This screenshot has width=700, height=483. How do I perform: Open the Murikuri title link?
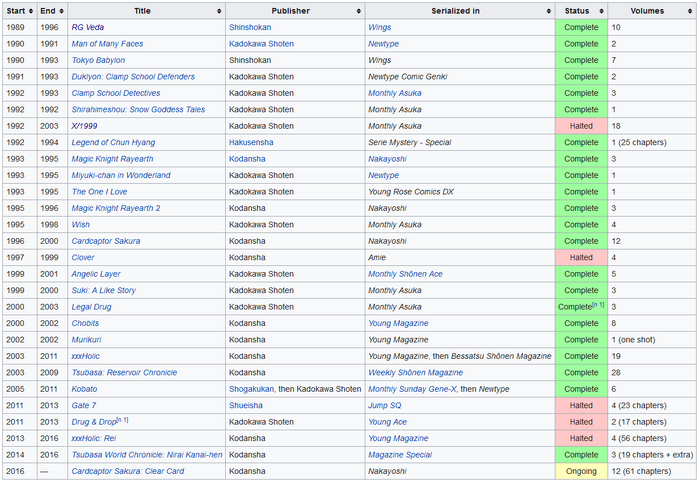87,340
